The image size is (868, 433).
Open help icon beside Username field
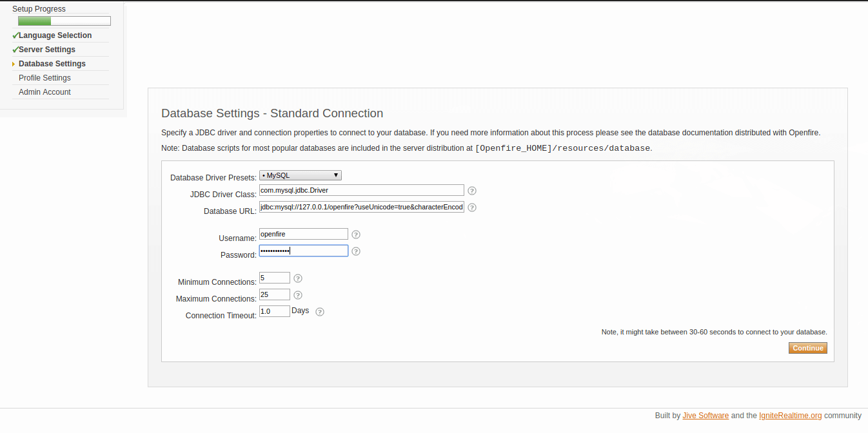356,235
